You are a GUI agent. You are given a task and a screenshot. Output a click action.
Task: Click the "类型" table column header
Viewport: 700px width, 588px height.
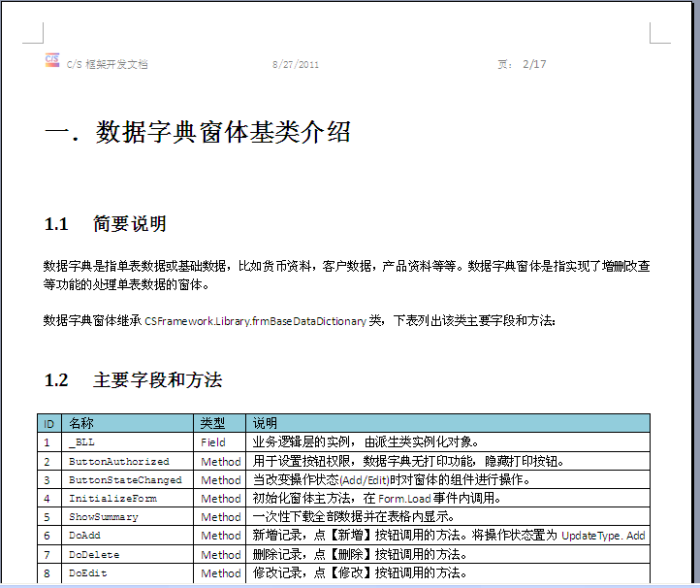212,423
